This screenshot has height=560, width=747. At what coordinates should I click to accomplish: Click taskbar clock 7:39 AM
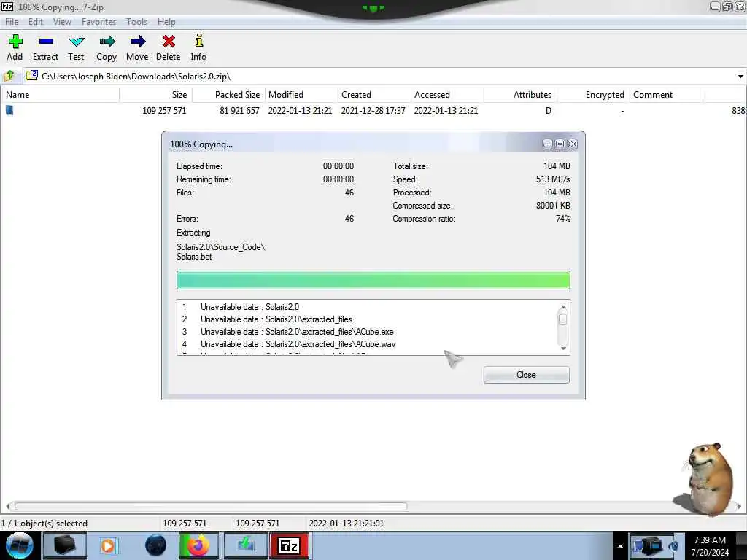(710, 540)
